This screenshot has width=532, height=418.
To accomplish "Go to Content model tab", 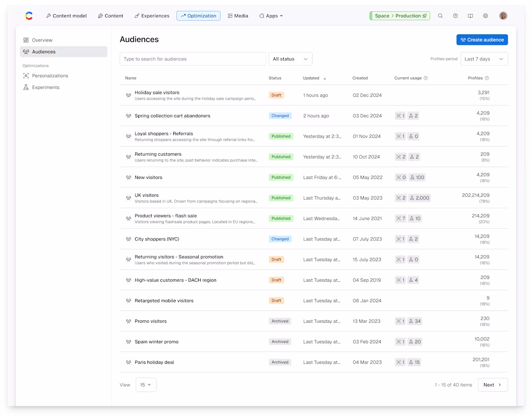I will [66, 16].
